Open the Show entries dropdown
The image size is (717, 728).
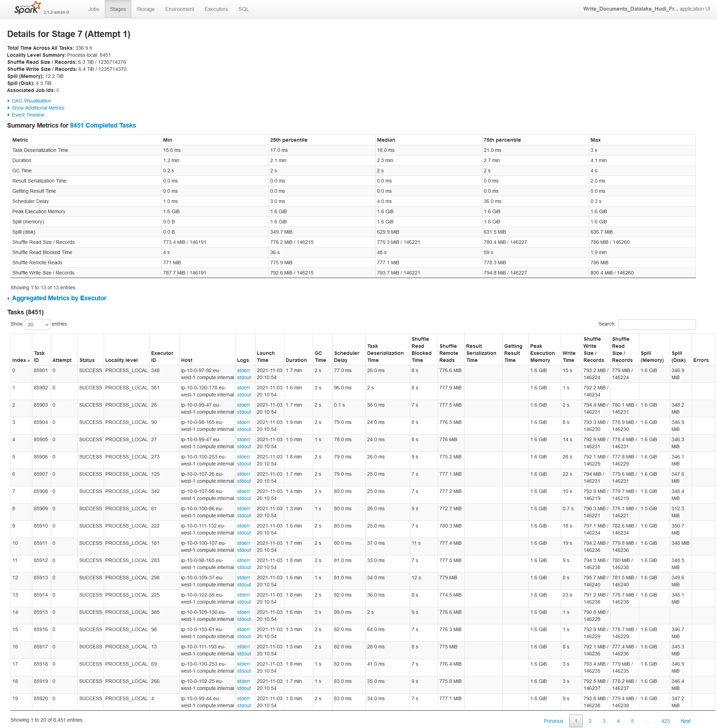37,324
